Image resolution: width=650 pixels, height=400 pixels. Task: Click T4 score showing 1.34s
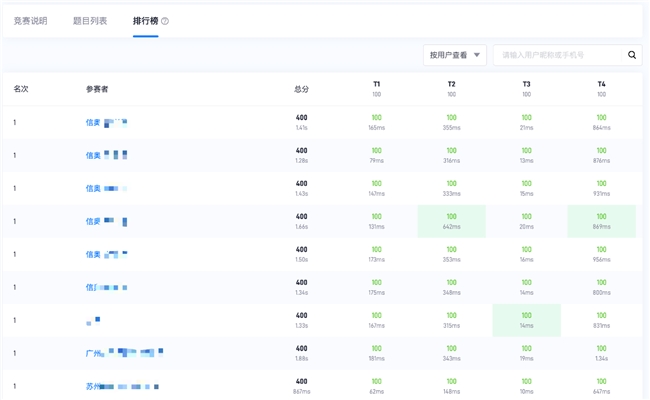pos(601,353)
